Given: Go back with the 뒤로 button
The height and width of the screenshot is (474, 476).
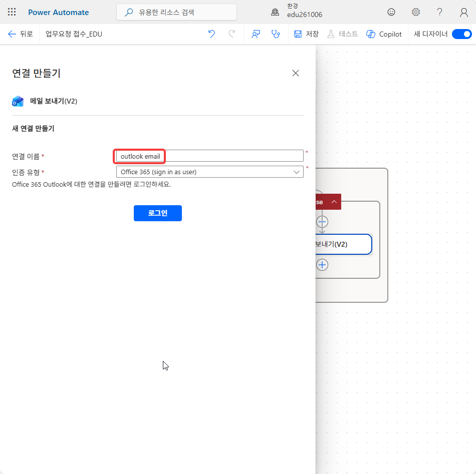Looking at the screenshot, I should tap(21, 34).
